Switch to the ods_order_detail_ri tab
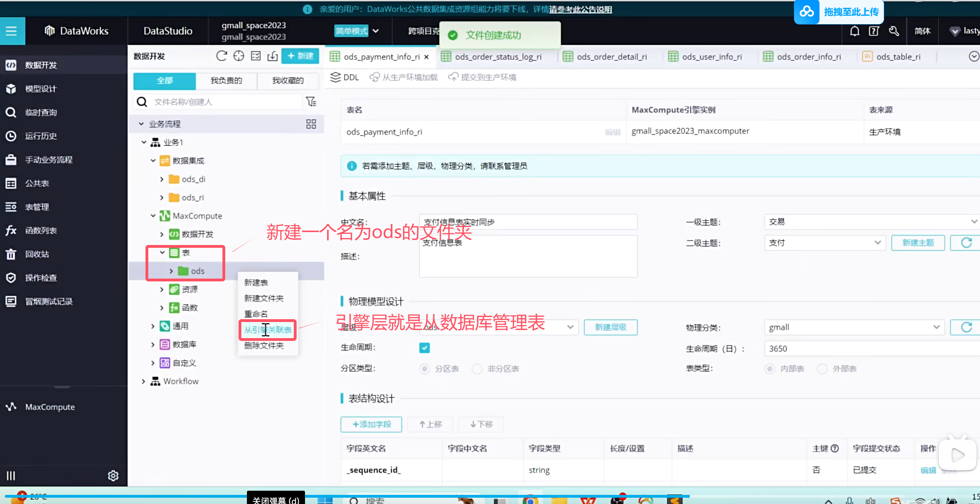This screenshot has height=504, width=980. pyautogui.click(x=611, y=57)
